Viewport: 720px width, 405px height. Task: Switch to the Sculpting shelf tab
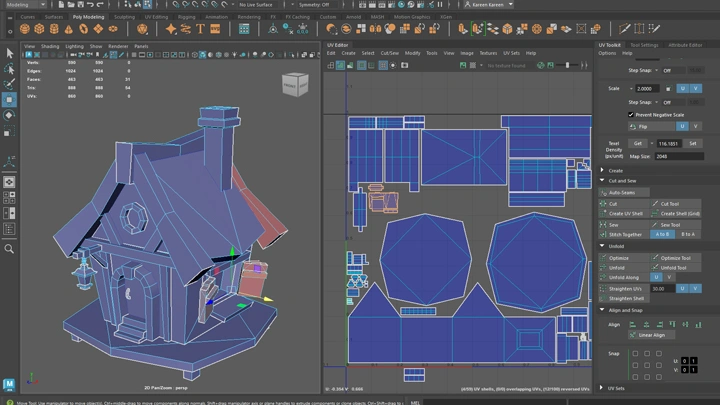124,17
